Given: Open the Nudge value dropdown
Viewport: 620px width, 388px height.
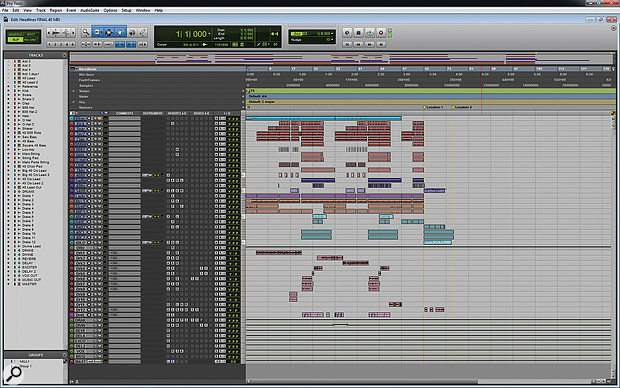Looking at the screenshot, I should click(x=332, y=40).
